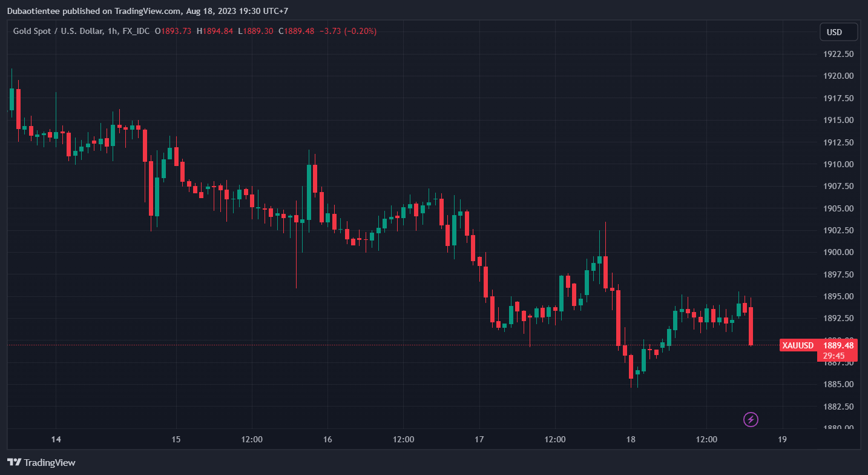The image size is (868, 475).
Task: Click the FX_IDC data source label
Action: point(134,32)
